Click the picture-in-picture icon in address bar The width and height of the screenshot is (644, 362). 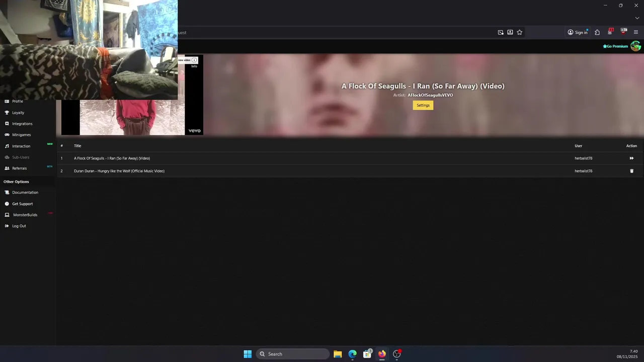pyautogui.click(x=501, y=32)
